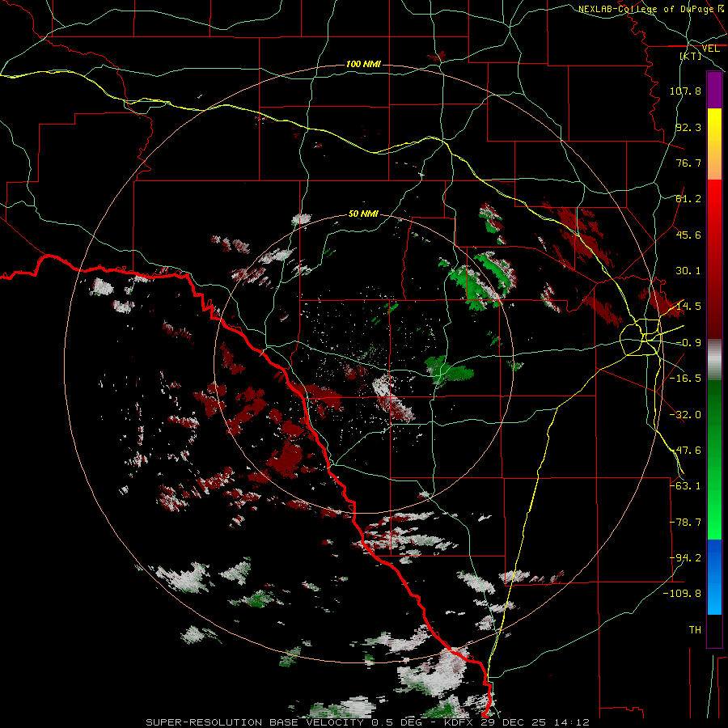Click the -78.7 velocity scale value
This screenshot has width=728, height=728.
685,523
